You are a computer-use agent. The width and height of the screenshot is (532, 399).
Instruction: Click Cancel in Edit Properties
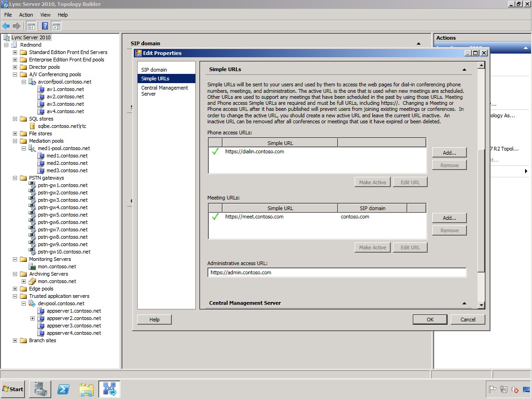click(x=467, y=320)
